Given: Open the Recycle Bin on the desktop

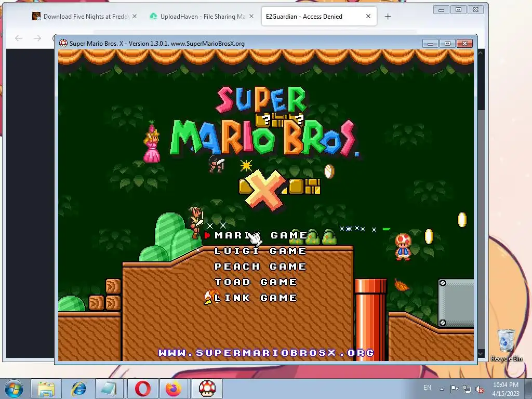Looking at the screenshot, I should click(x=506, y=345).
